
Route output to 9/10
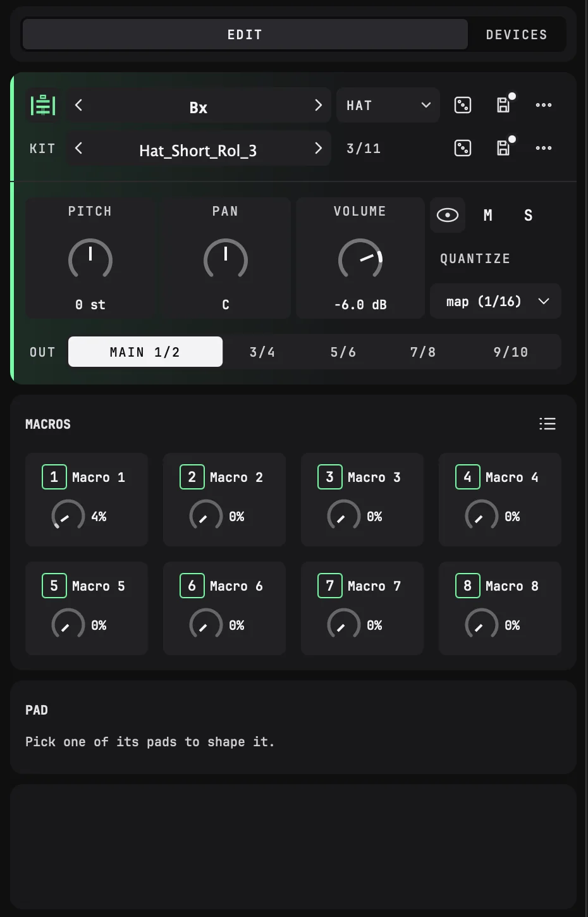(x=511, y=352)
